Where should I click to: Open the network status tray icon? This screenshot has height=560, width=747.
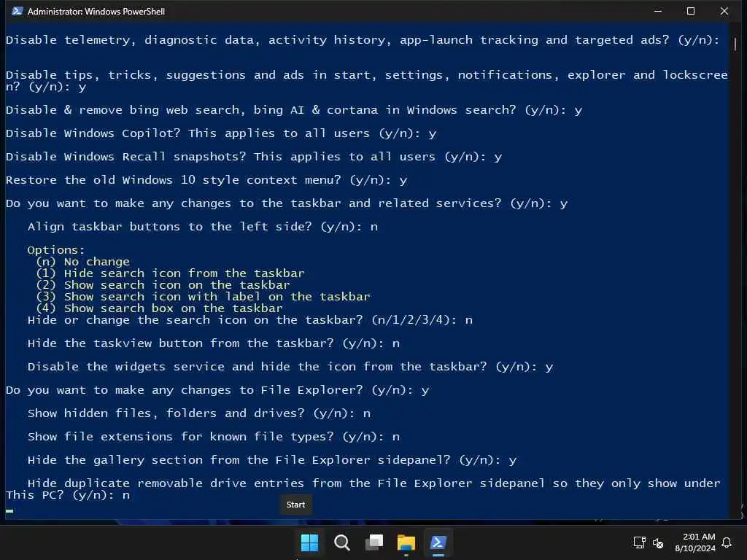click(x=639, y=542)
